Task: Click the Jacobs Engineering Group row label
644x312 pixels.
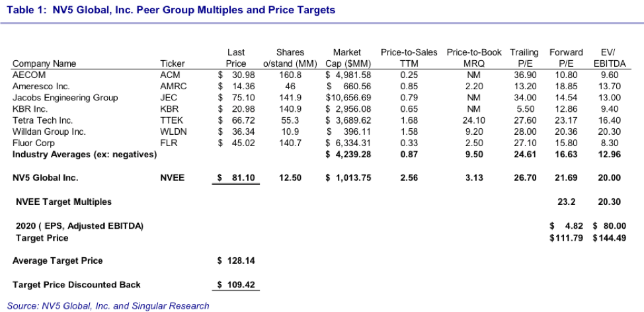Action: click(65, 98)
